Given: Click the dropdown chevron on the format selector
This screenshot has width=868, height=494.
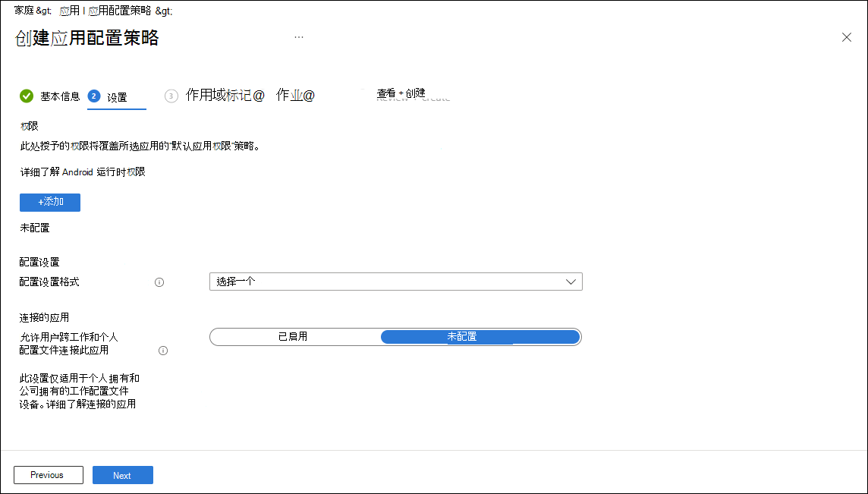Looking at the screenshot, I should click(x=571, y=281).
